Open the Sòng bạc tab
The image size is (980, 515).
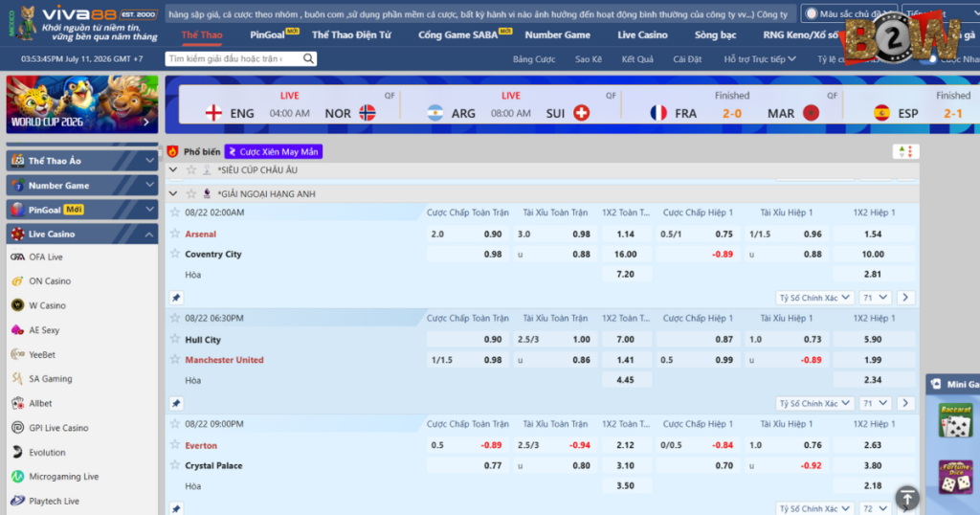point(715,35)
